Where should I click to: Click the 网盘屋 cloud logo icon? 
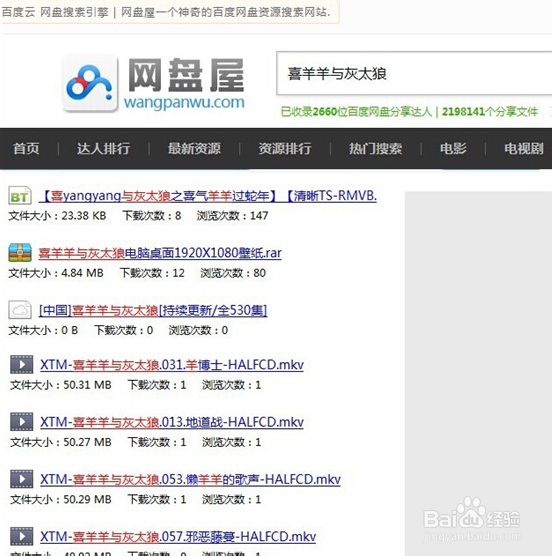tap(90, 84)
